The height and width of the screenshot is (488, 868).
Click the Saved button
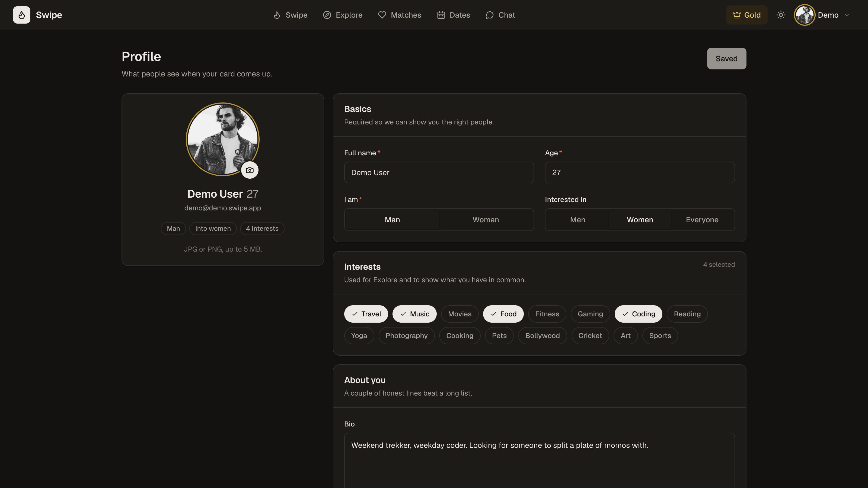click(x=726, y=59)
